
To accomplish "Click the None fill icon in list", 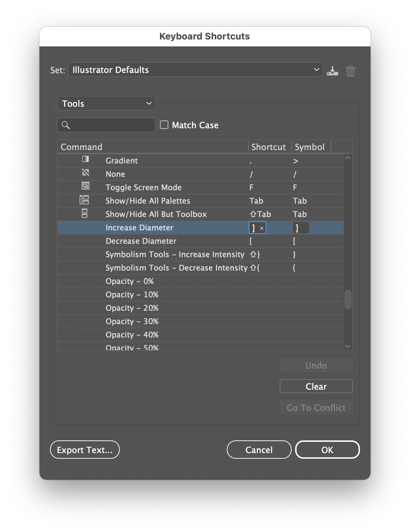I will (86, 173).
